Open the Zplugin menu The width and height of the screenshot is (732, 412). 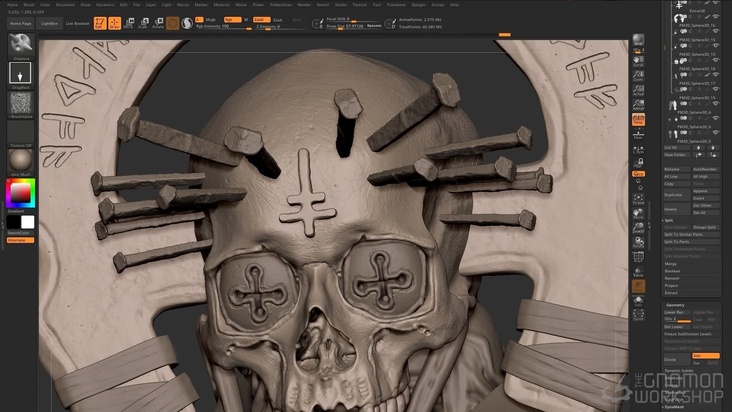(x=418, y=4)
